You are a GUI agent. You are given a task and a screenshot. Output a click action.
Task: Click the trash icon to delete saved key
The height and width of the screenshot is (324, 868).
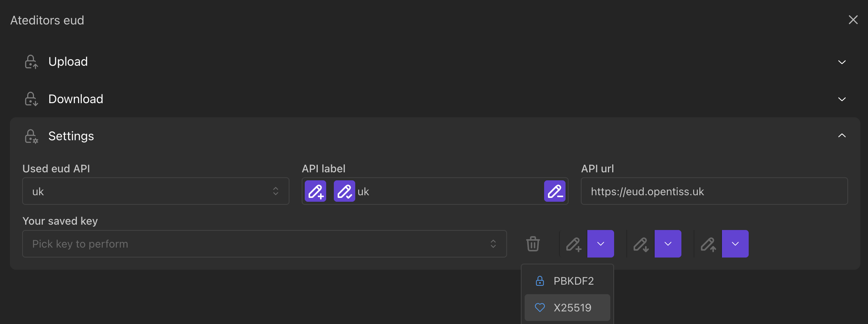[x=533, y=244]
